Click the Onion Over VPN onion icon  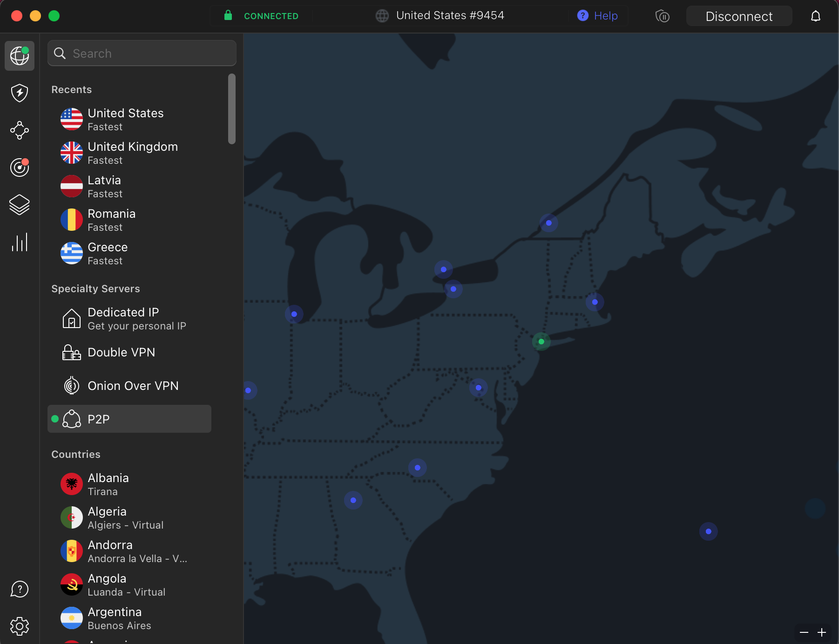(x=72, y=385)
